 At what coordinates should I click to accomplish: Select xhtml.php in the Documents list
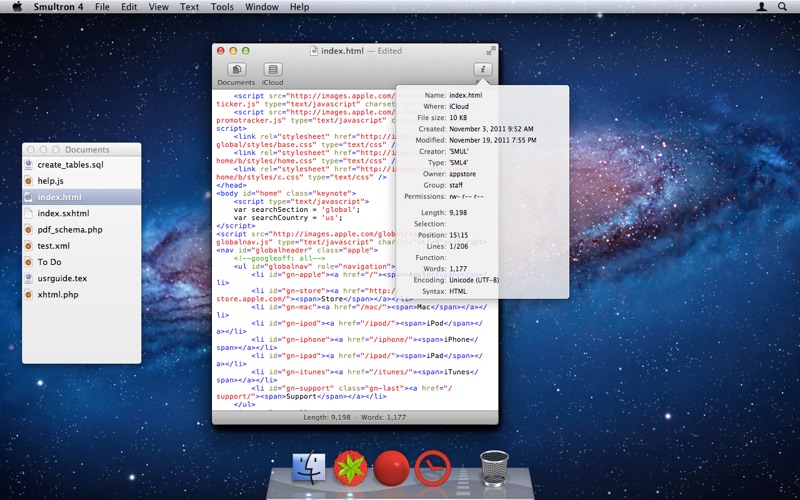pos(82,295)
